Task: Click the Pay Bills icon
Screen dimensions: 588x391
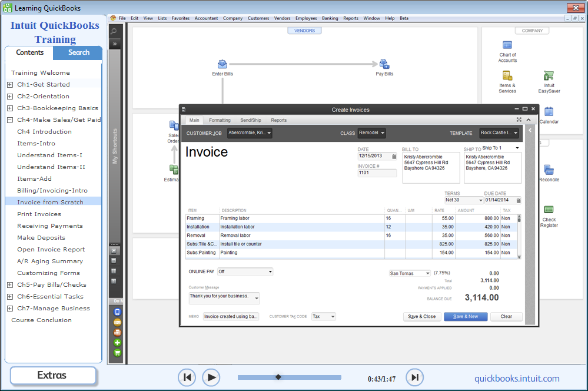Action: point(384,64)
